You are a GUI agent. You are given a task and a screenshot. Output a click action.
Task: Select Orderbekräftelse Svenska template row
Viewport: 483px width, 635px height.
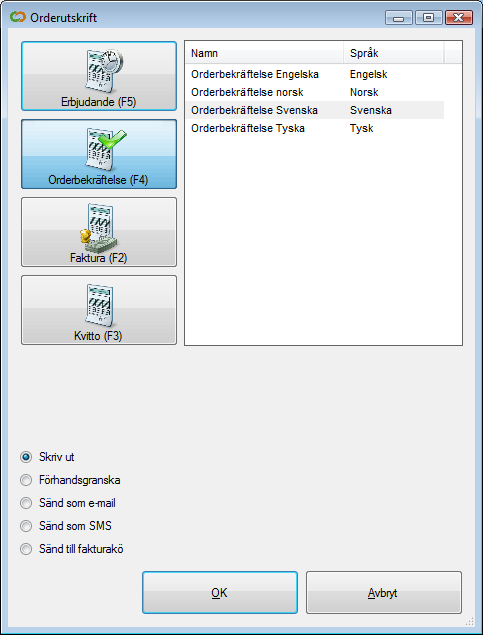click(x=315, y=110)
